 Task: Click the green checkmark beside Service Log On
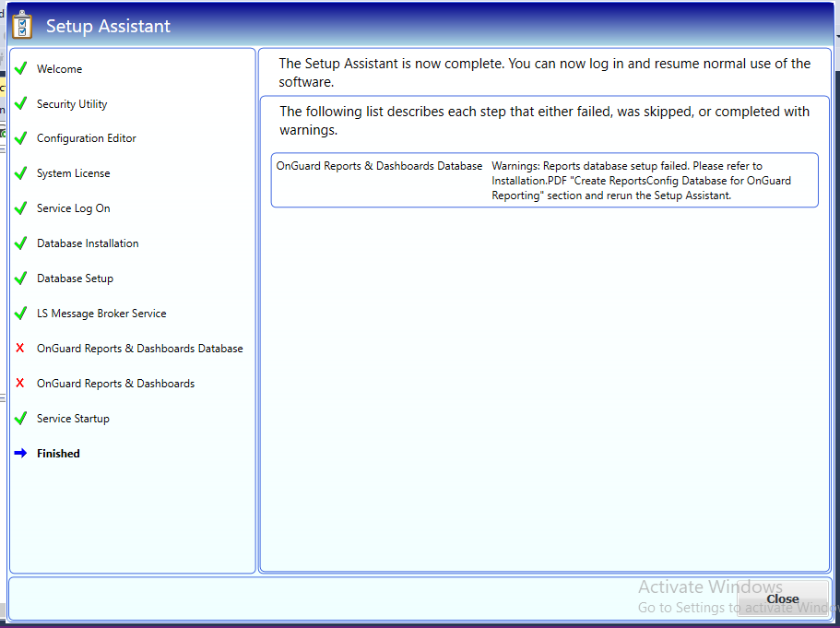[21, 207]
